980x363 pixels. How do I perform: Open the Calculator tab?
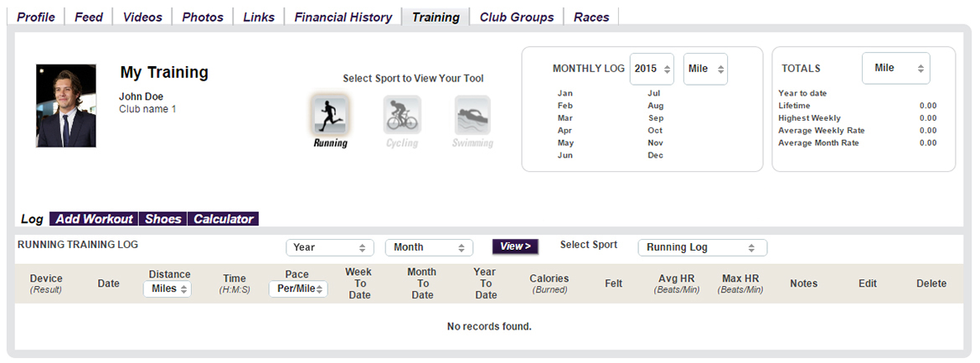point(223,219)
